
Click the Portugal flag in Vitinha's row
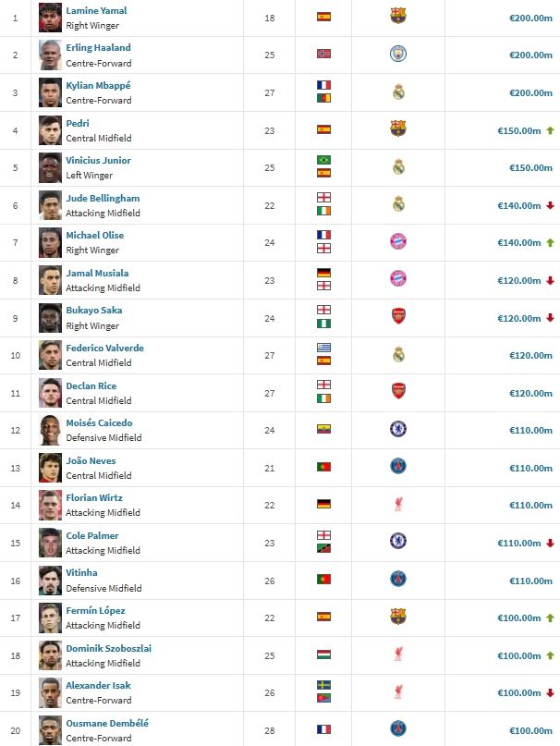coord(323,580)
